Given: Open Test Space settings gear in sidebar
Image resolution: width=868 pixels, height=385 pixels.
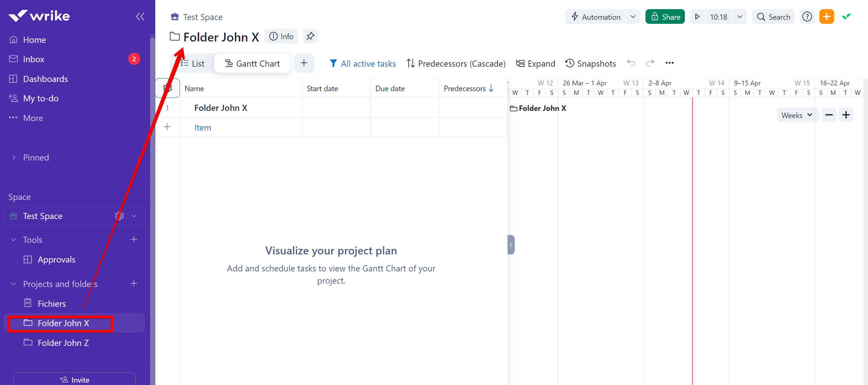Looking at the screenshot, I should 119,216.
